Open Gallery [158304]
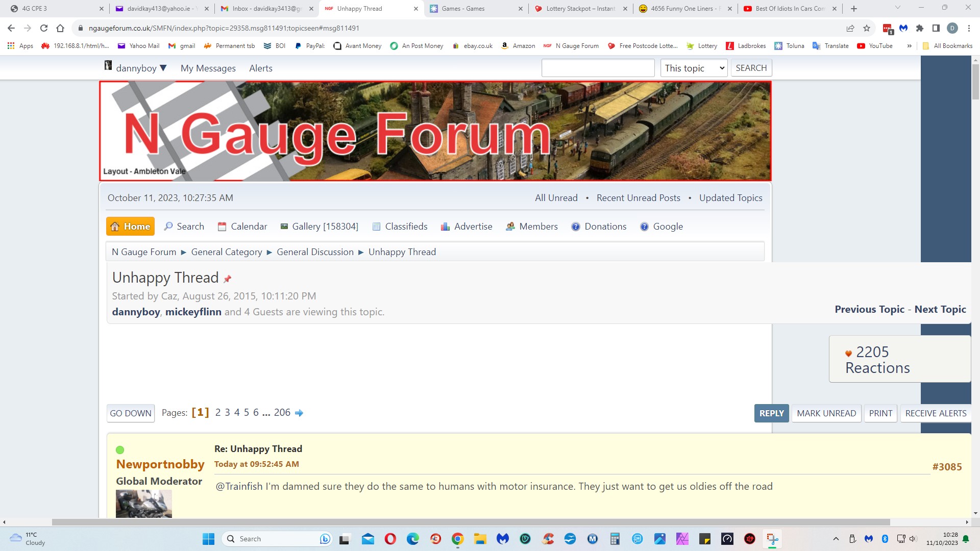The width and height of the screenshot is (980, 551). (x=320, y=227)
